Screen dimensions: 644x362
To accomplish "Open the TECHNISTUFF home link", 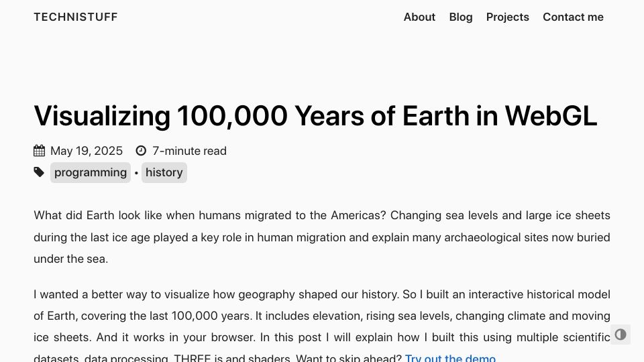I will pyautogui.click(x=76, y=17).
